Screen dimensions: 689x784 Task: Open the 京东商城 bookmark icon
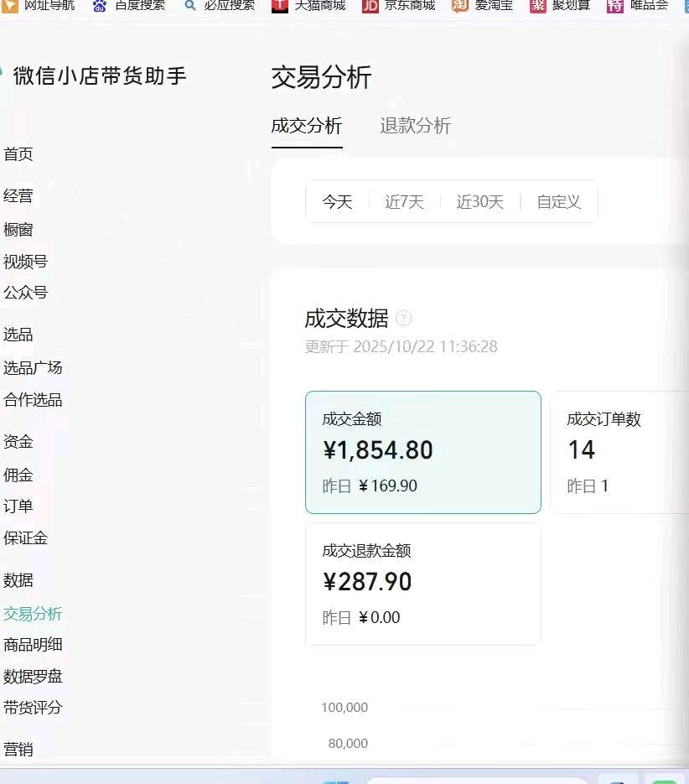coord(370,6)
